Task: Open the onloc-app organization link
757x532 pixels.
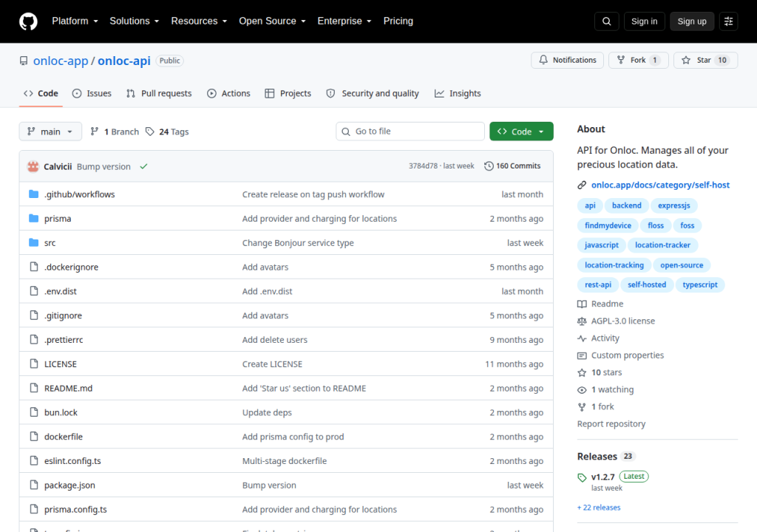Action: point(61,61)
